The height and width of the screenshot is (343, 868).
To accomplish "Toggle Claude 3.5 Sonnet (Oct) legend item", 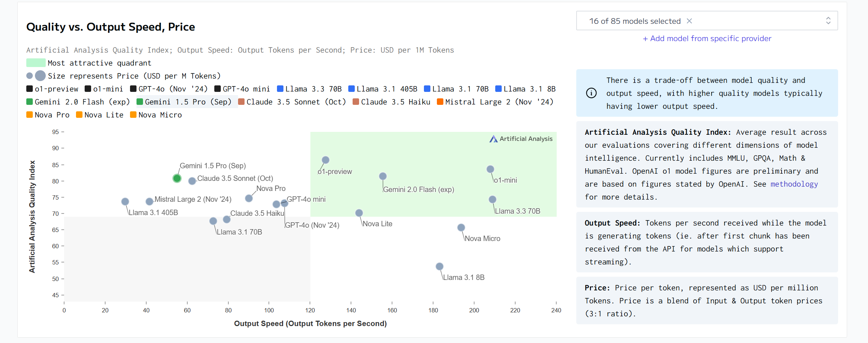I will (292, 102).
